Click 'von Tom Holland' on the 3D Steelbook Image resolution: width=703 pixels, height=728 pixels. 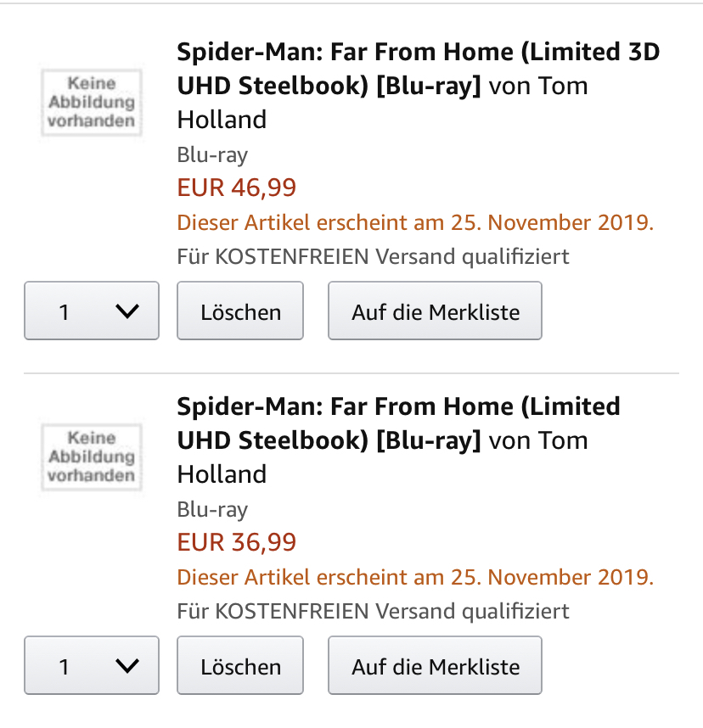[538, 87]
